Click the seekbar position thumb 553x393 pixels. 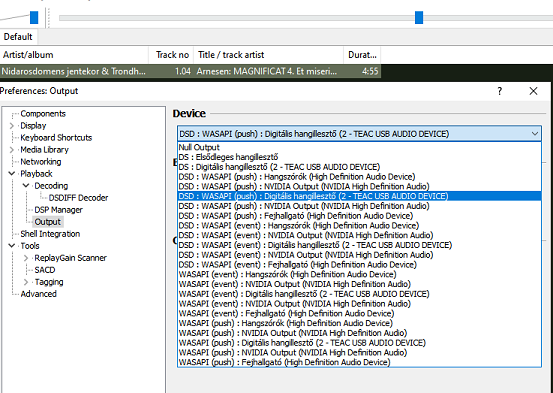419,17
